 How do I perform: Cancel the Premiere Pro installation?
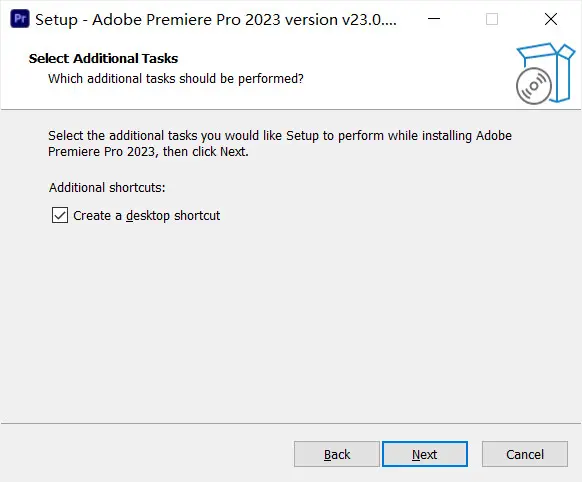[x=525, y=454]
